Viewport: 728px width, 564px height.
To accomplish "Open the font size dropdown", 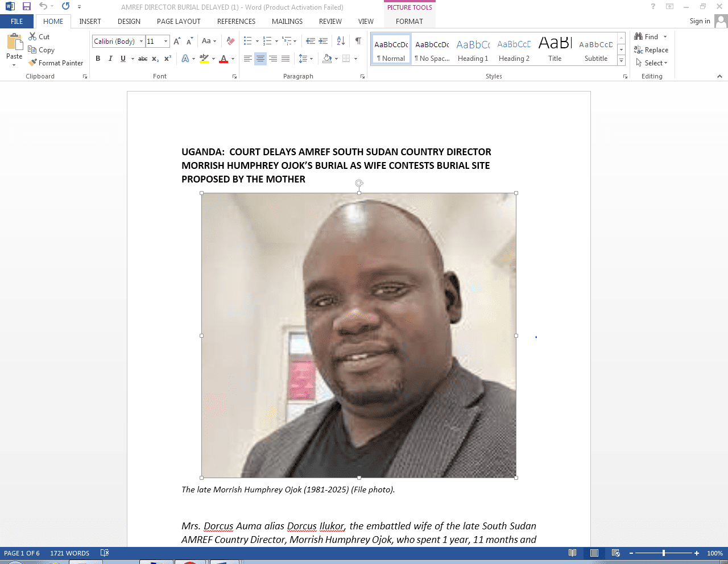I will click(166, 42).
